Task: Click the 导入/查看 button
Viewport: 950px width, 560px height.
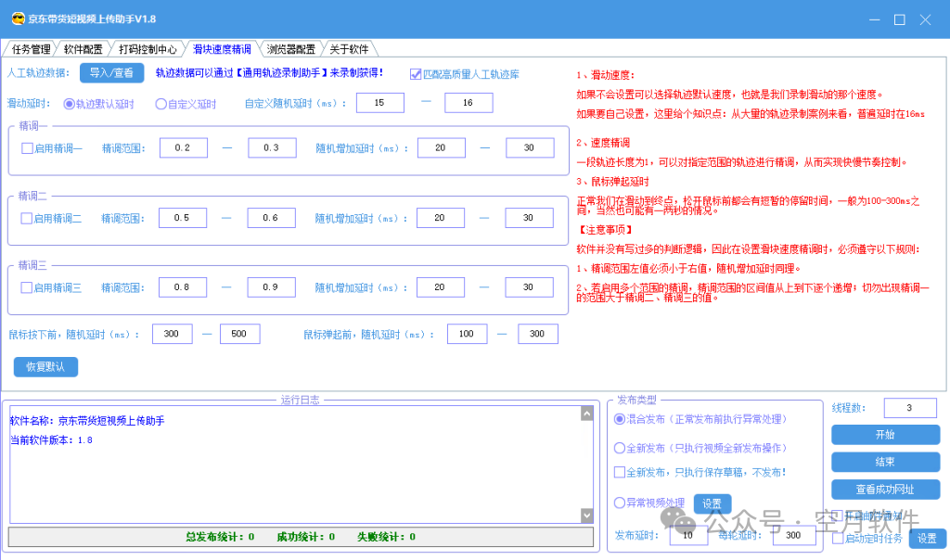Action: pyautogui.click(x=111, y=72)
